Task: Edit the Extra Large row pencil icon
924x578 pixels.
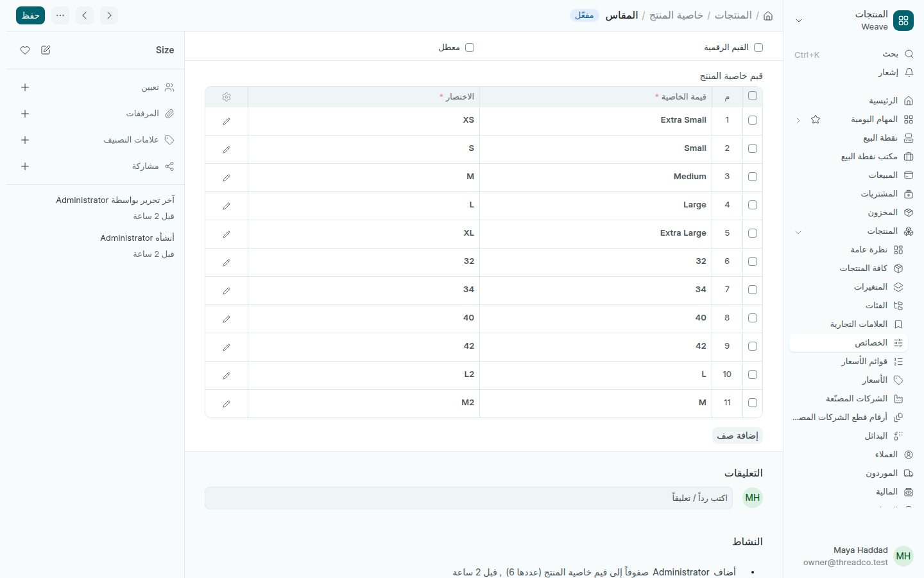Action: (x=227, y=234)
